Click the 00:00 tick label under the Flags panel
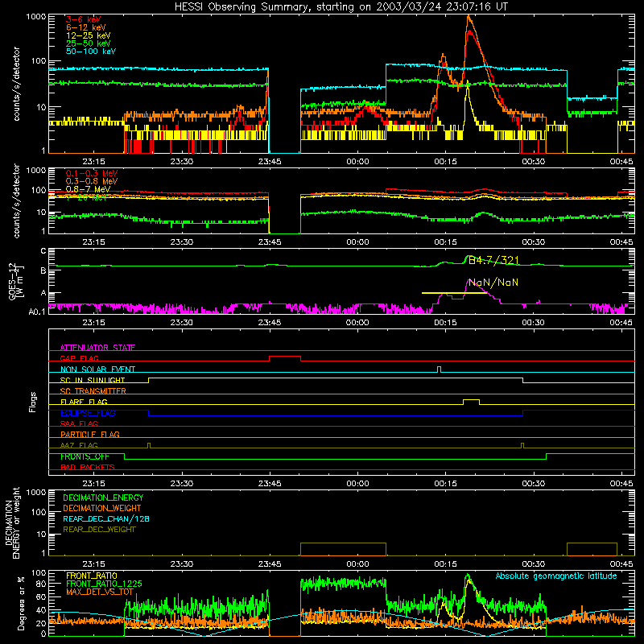Viewport: 644px width, 644px height. (357, 484)
